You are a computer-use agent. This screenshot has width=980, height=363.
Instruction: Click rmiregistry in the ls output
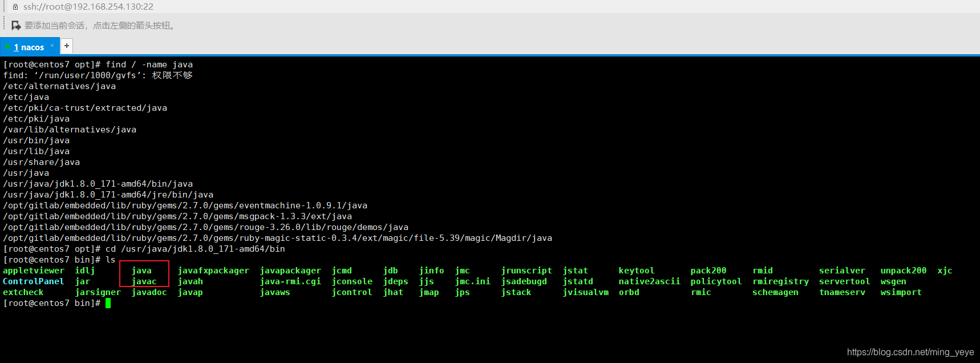pyautogui.click(x=780, y=281)
